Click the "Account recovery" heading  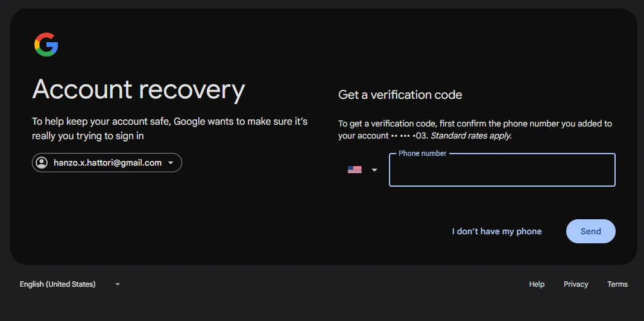[139, 90]
